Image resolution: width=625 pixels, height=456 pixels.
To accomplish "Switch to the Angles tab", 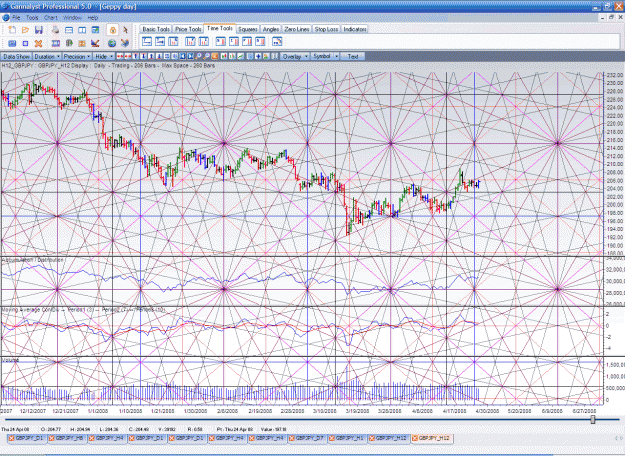I will coord(271,29).
